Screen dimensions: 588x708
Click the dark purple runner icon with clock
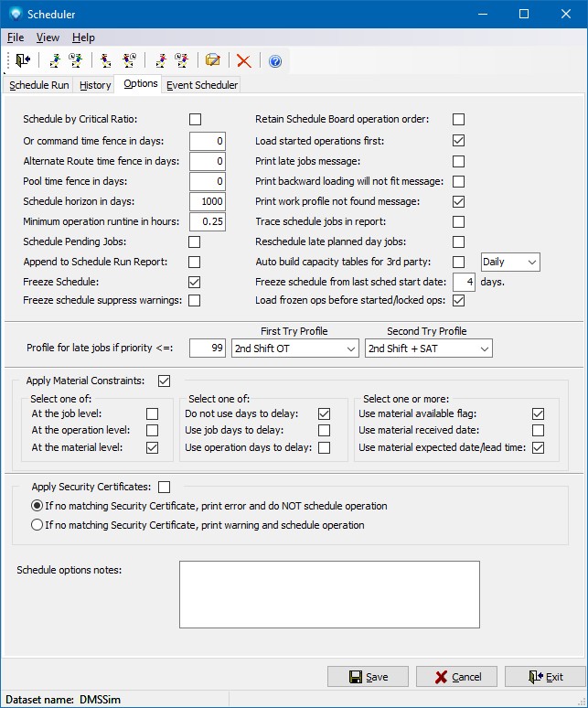click(x=129, y=60)
